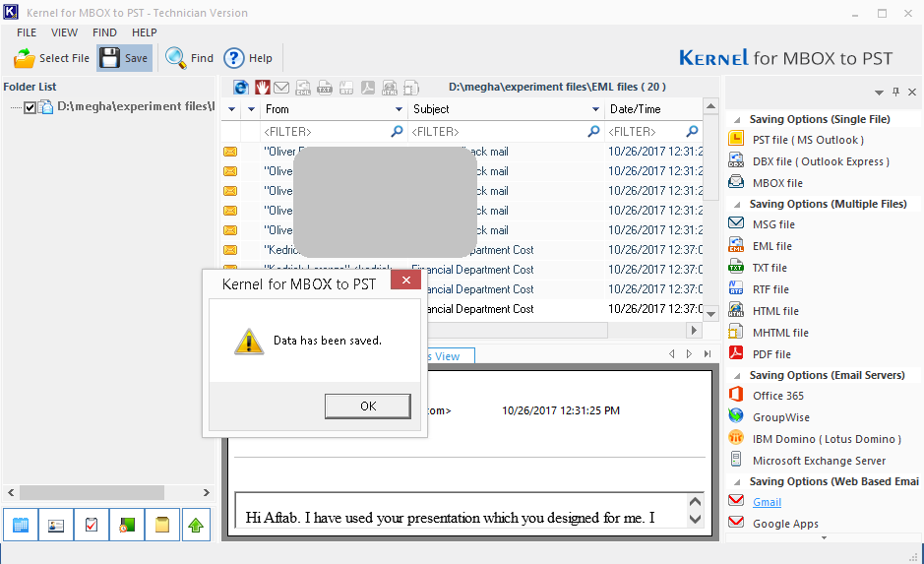Open the Subject column dropdown arrow
The height and width of the screenshot is (564, 924).
coord(595,109)
